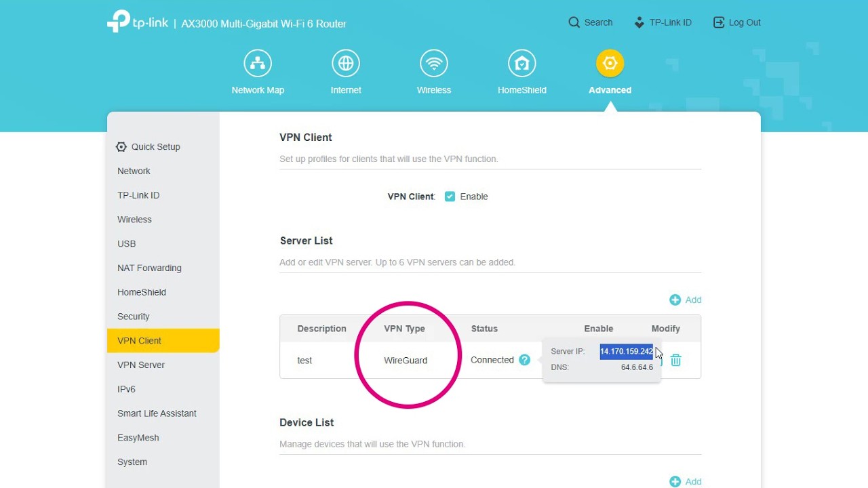Image resolution: width=868 pixels, height=488 pixels.
Task: Click the DNS value 64.6.64.6
Action: click(x=637, y=367)
